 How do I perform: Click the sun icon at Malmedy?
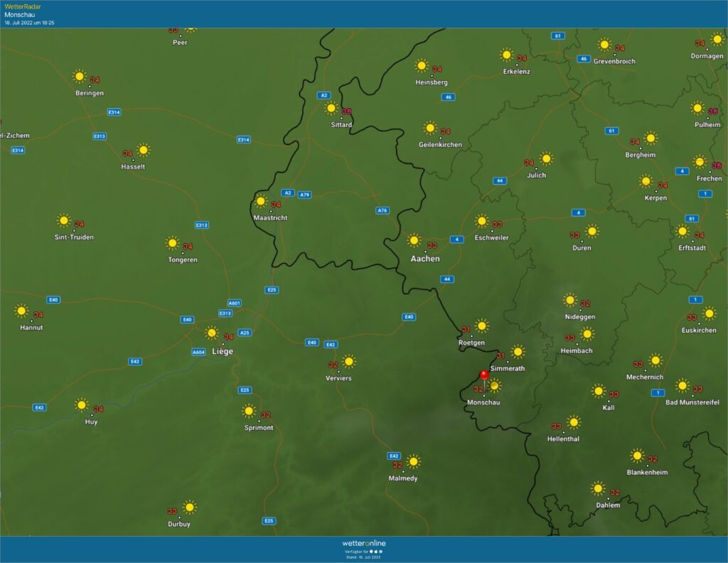coord(413,461)
